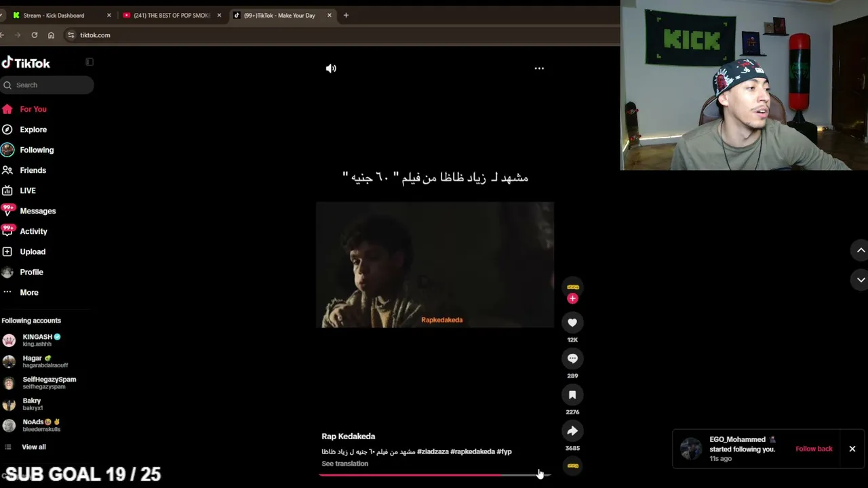The image size is (868, 488).
Task: Click See translation under the caption
Action: pos(345,464)
